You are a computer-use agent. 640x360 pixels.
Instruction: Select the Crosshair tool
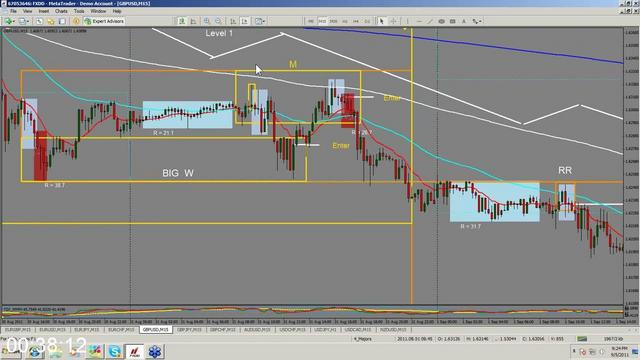393,21
